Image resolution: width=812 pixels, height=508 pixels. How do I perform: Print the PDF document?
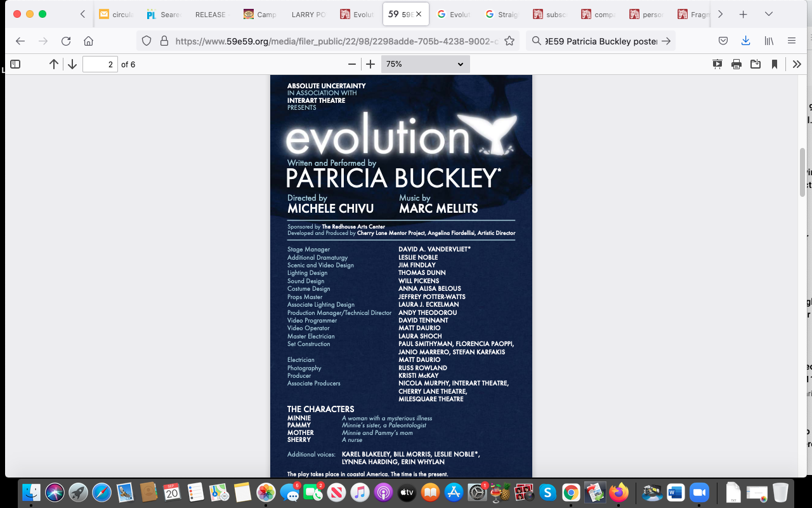pos(737,64)
